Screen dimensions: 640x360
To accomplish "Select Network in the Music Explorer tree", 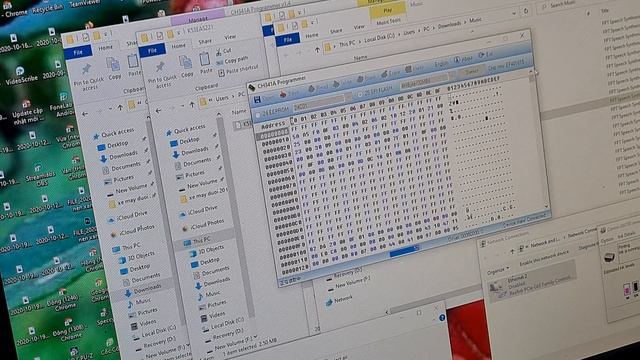I will click(x=339, y=301).
